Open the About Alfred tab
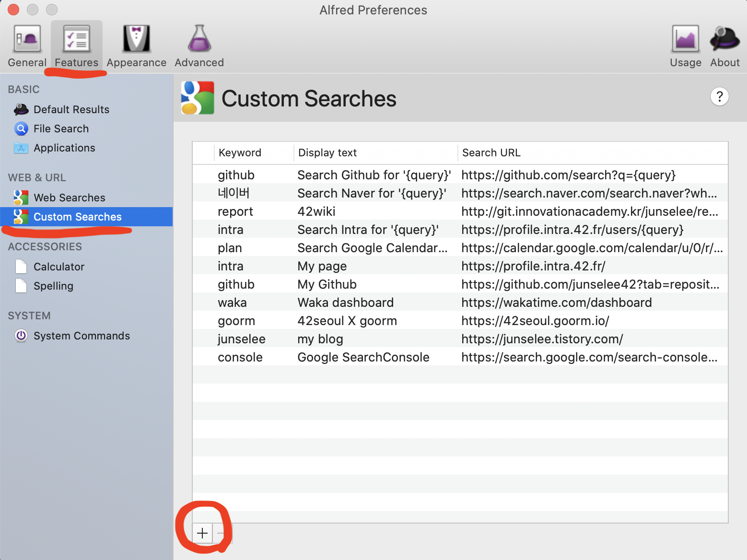The height and width of the screenshot is (560, 747). 725,46
